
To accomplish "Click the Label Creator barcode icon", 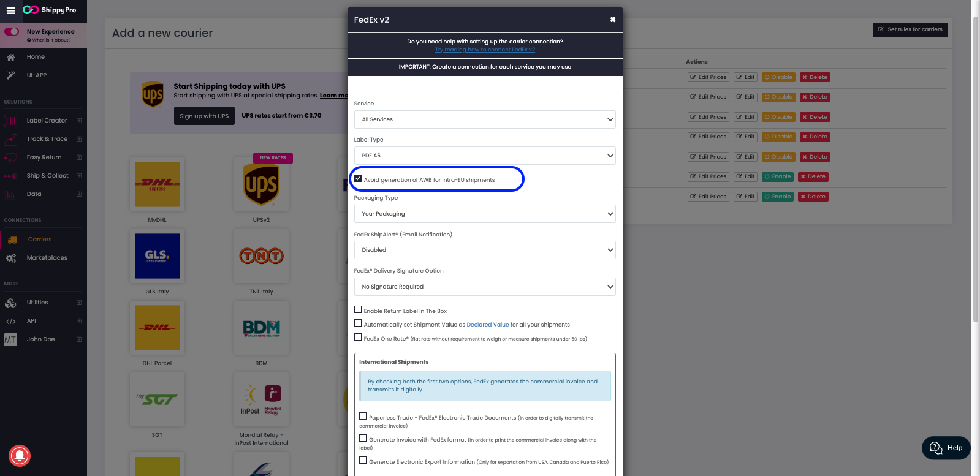I will click(10, 121).
